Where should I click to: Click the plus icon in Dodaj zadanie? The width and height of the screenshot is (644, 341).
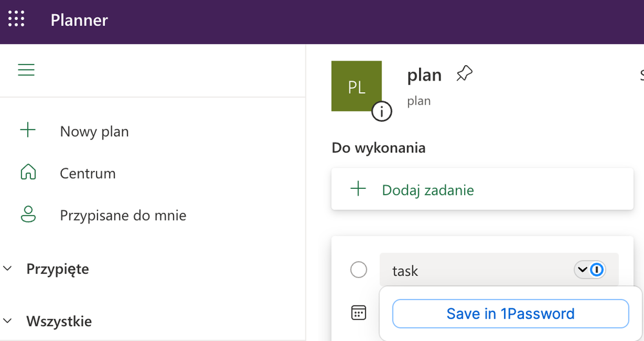[x=358, y=190]
